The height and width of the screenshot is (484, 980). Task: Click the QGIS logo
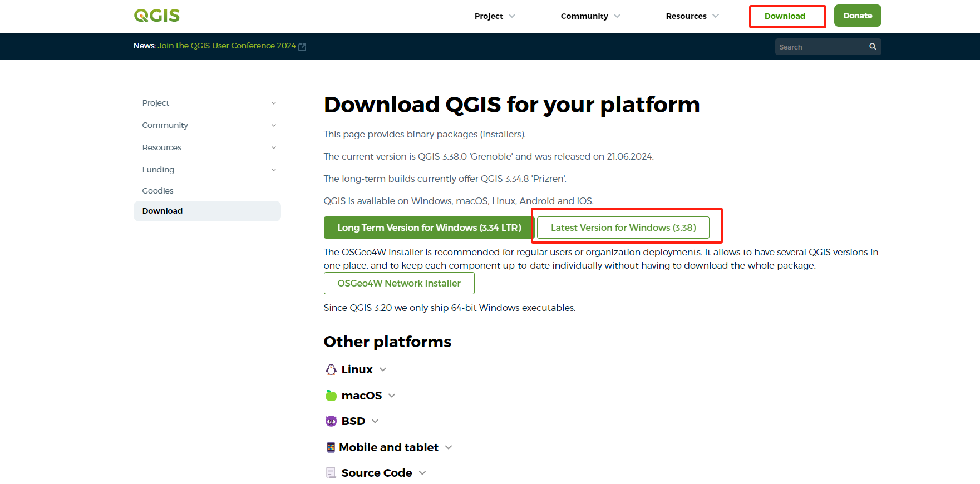point(156,16)
